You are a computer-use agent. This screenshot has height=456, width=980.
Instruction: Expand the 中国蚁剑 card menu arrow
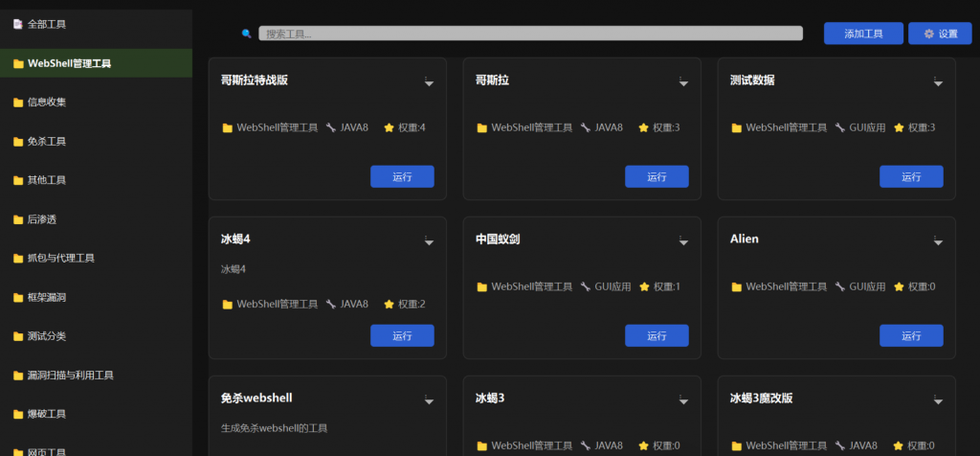pyautogui.click(x=683, y=240)
